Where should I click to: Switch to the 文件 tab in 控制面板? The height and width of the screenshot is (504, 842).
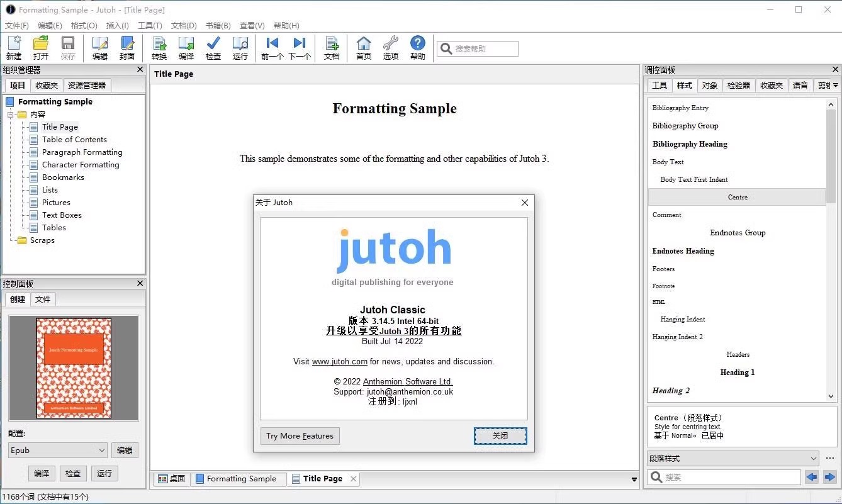click(43, 300)
